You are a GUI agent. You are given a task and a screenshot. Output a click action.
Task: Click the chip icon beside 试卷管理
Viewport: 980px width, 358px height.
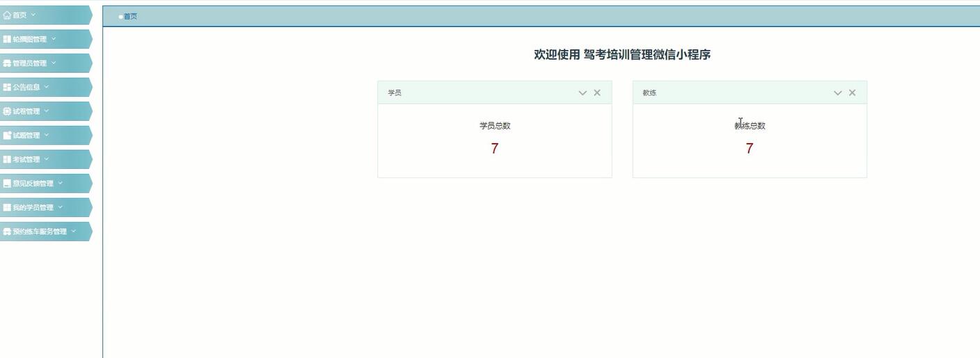(7, 111)
